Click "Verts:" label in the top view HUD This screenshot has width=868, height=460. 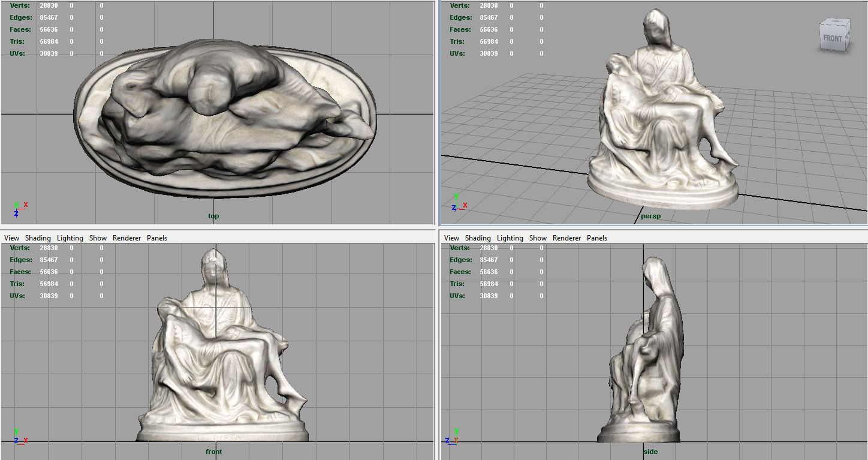tap(20, 5)
